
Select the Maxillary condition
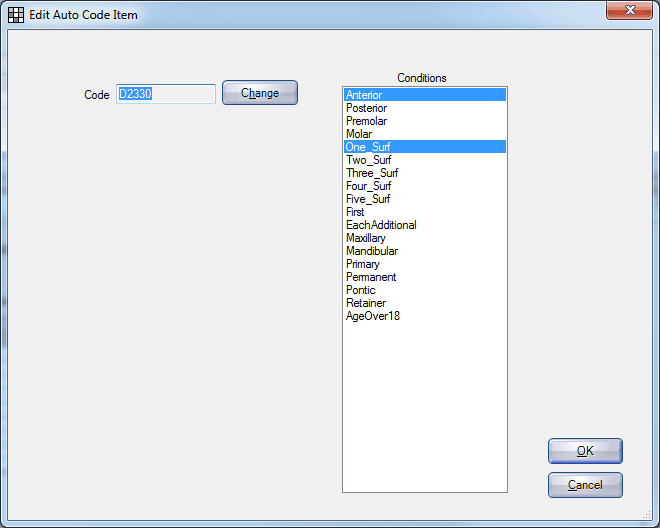tap(425, 238)
